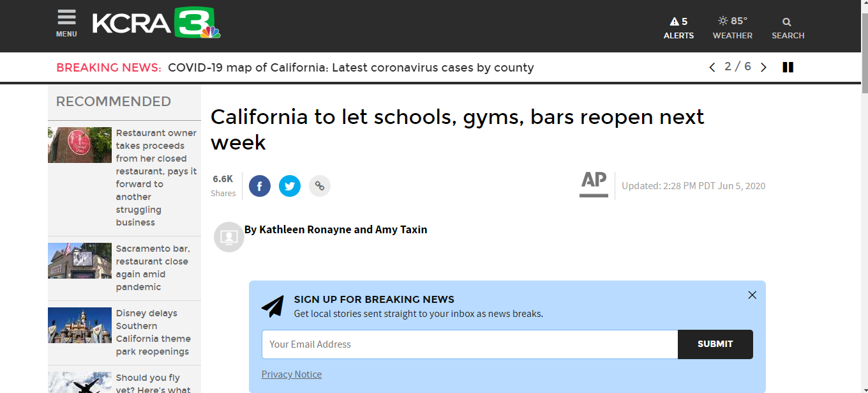This screenshot has width=868, height=393.
Task: Open the restaurant owner proceeds story
Action: tap(156, 178)
